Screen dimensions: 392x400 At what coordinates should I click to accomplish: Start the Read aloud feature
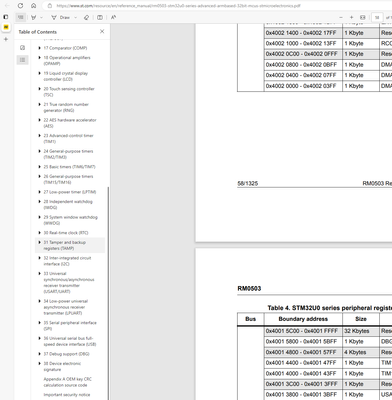coord(113,17)
